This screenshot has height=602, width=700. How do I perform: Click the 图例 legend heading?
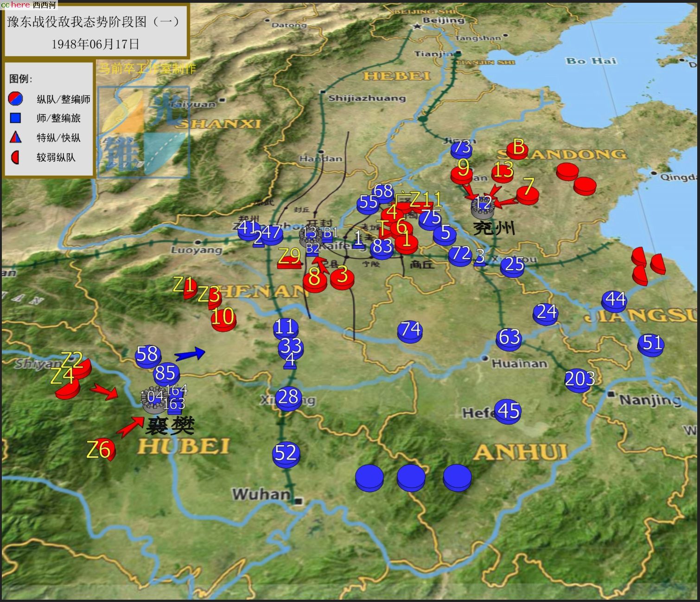21,79
